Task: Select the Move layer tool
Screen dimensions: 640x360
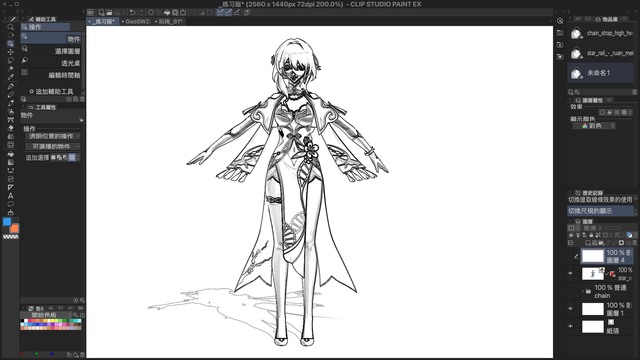Action: pyautogui.click(x=11, y=52)
